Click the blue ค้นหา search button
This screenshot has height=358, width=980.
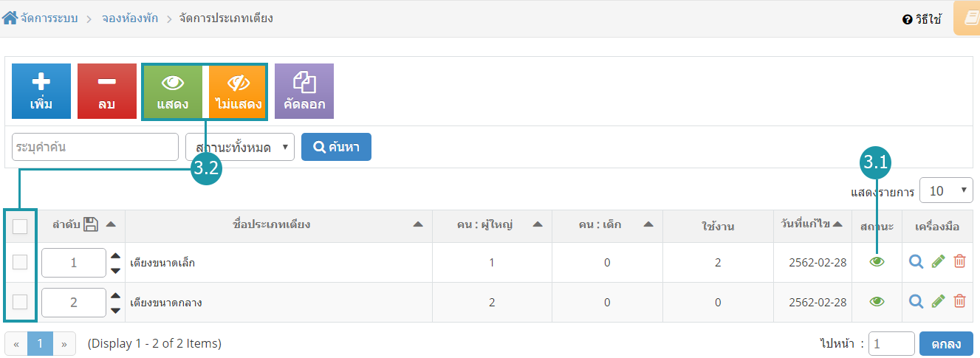coord(336,147)
